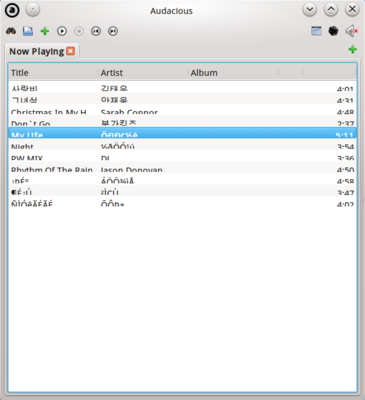365x400 pixels.
Task: Skip to next track
Action: pos(113,31)
